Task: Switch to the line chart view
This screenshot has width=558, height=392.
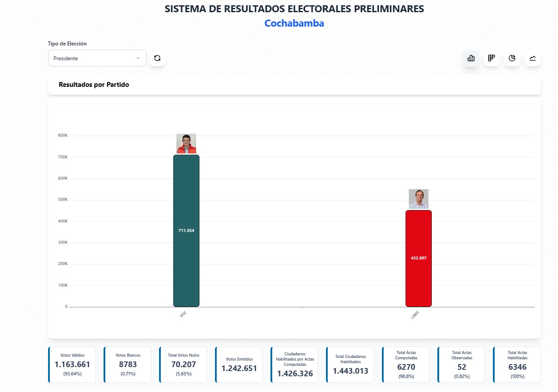Action: click(x=533, y=58)
